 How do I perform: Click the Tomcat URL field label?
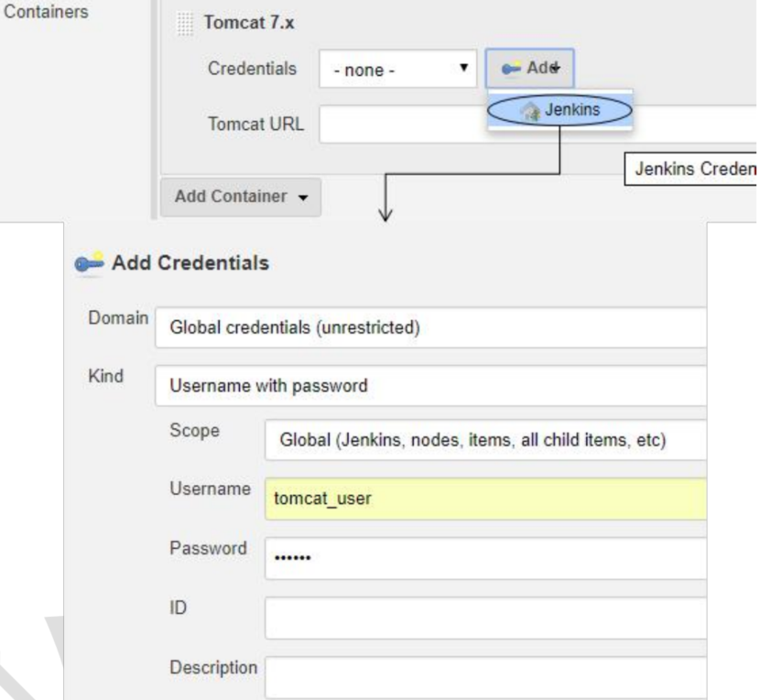coord(255,124)
